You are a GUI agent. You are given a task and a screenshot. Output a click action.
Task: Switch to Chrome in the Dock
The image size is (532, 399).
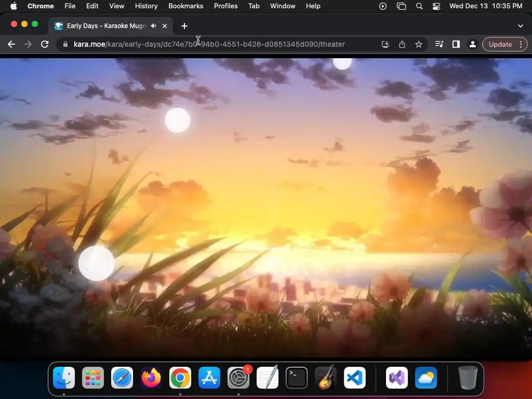[x=180, y=377]
